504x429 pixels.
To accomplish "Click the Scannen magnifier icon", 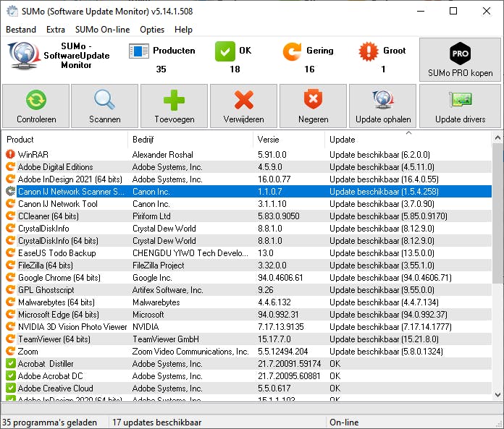I will (104, 100).
